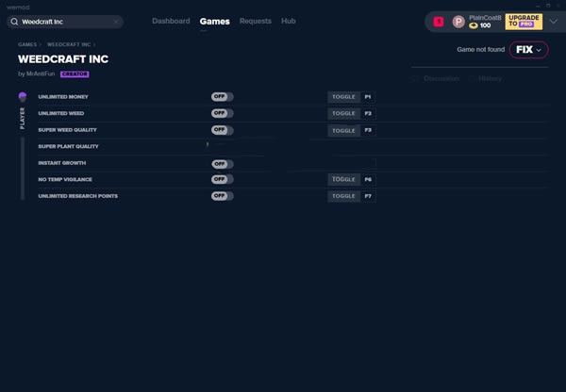Go to the Hub tab
Image resolution: width=566 pixels, height=392 pixels.
pos(289,21)
